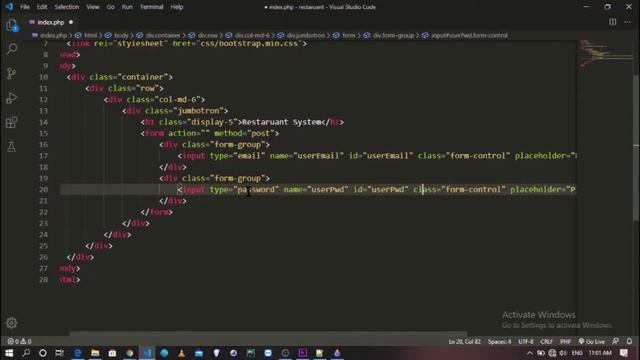Image resolution: width=640 pixels, height=360 pixels.
Task: Open Chrome from the taskbar
Action: coord(130,353)
